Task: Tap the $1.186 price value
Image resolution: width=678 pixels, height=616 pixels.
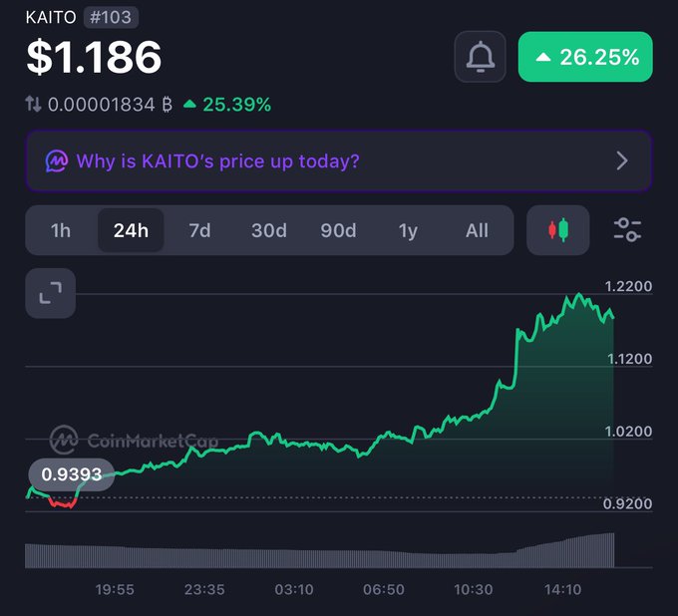Action: pyautogui.click(x=94, y=57)
